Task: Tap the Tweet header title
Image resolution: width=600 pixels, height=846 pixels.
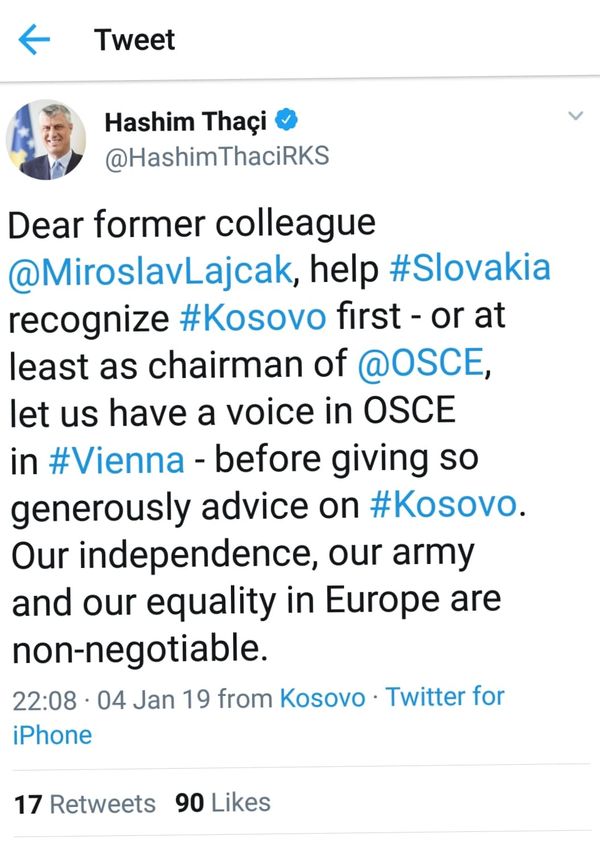Action: pyautogui.click(x=134, y=40)
